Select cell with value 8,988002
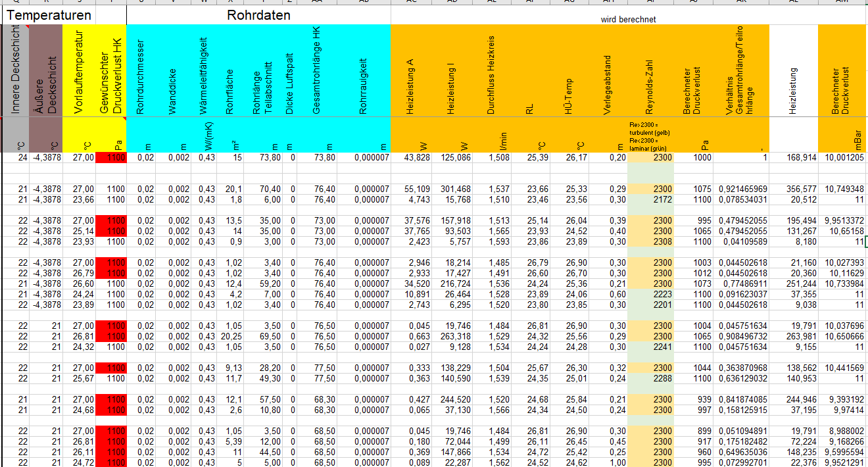 tap(842, 431)
